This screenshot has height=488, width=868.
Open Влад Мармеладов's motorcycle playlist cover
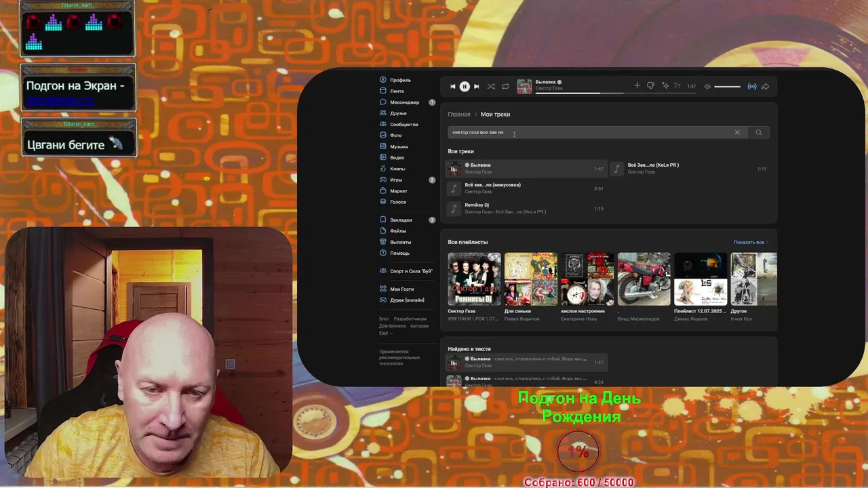pyautogui.click(x=644, y=279)
